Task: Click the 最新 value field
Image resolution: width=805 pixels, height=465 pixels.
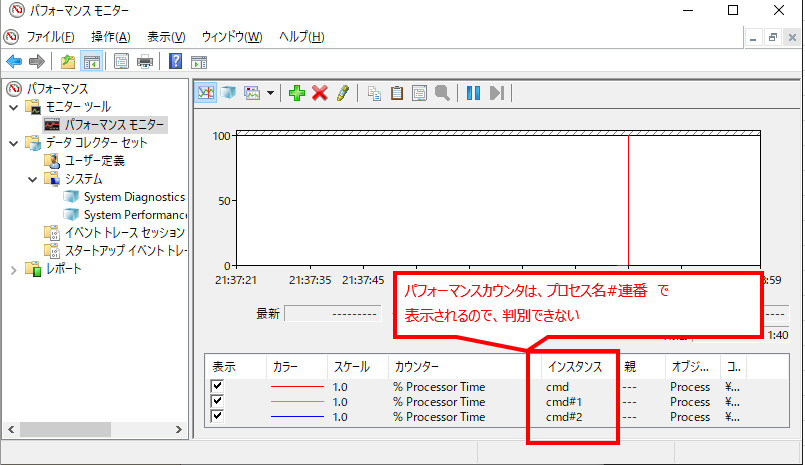Action: [x=333, y=314]
